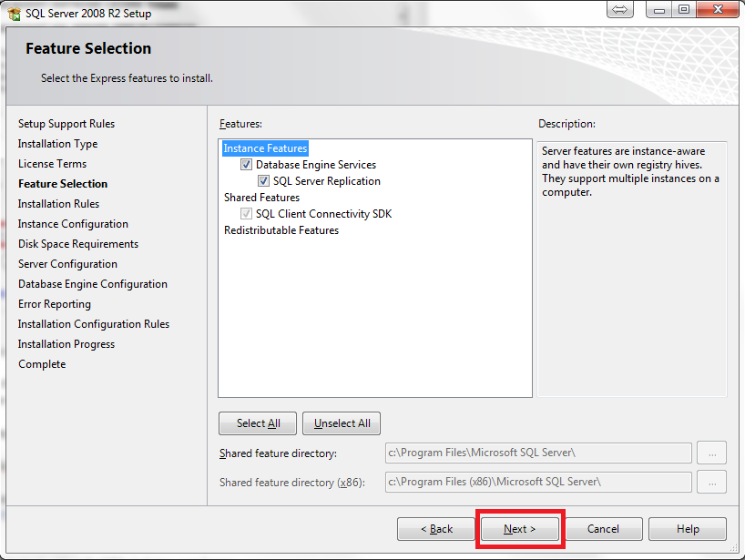Go to the next setup step

[x=520, y=529]
